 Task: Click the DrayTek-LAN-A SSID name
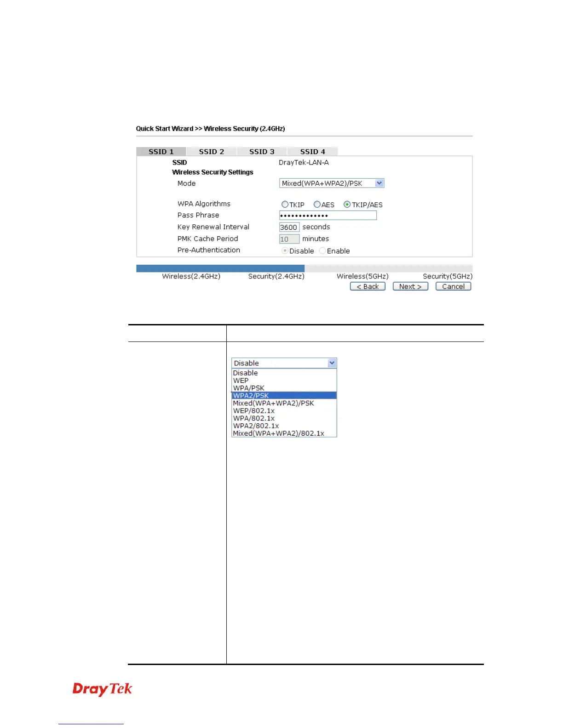304,163
